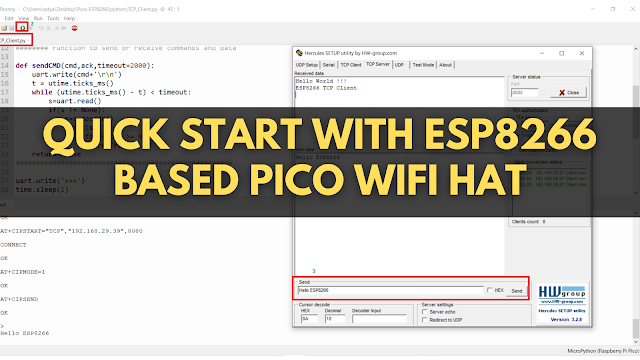Enable the Redirect to UDP checkbox

tap(425, 320)
